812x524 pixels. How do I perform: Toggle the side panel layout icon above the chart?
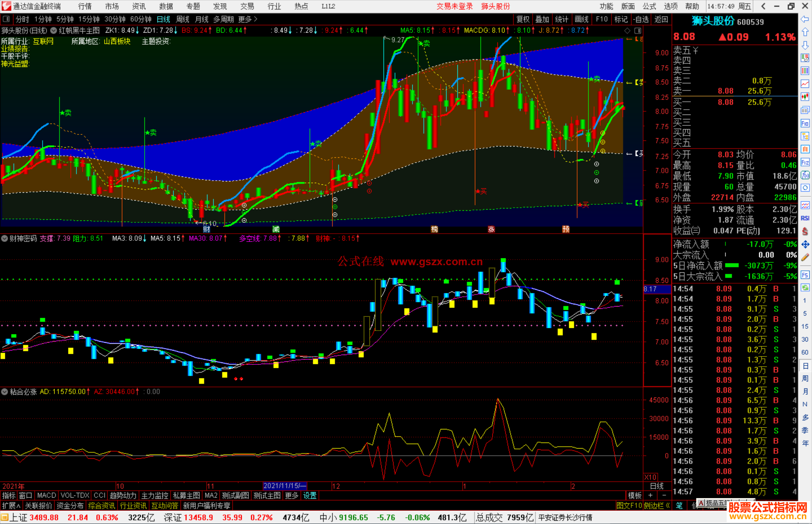[638, 30]
